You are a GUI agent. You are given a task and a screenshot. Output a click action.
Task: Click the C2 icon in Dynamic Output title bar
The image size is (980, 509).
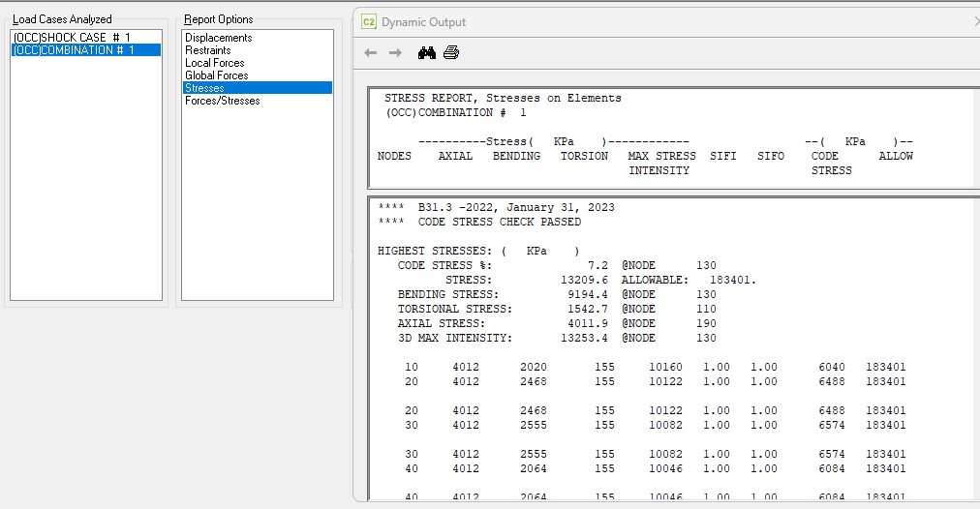point(368,21)
